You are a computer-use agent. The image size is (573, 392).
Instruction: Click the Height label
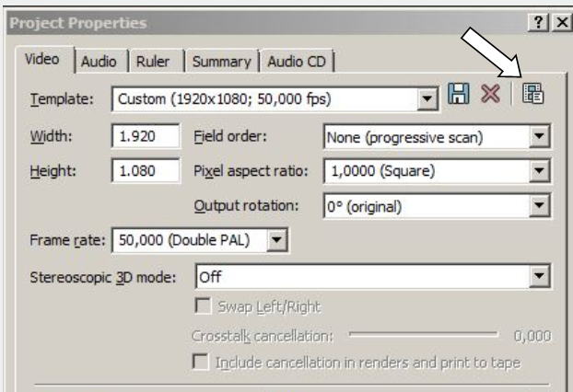[x=53, y=170]
